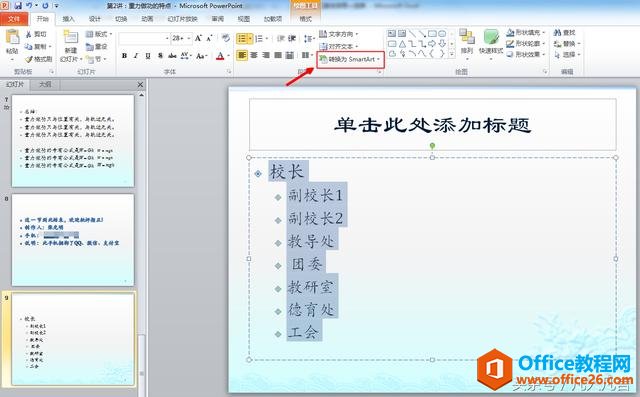Click the Cut (剪切) scissors icon

(29, 34)
